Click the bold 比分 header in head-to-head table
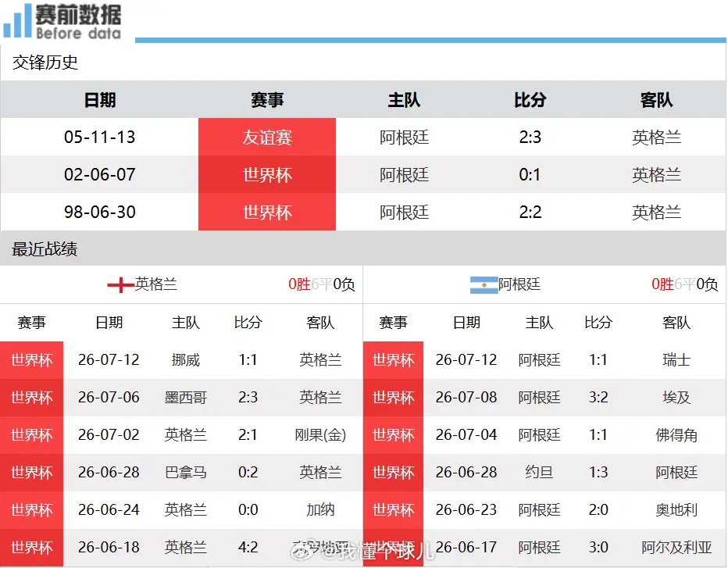Screen dimensions: 728x568 point(530,99)
